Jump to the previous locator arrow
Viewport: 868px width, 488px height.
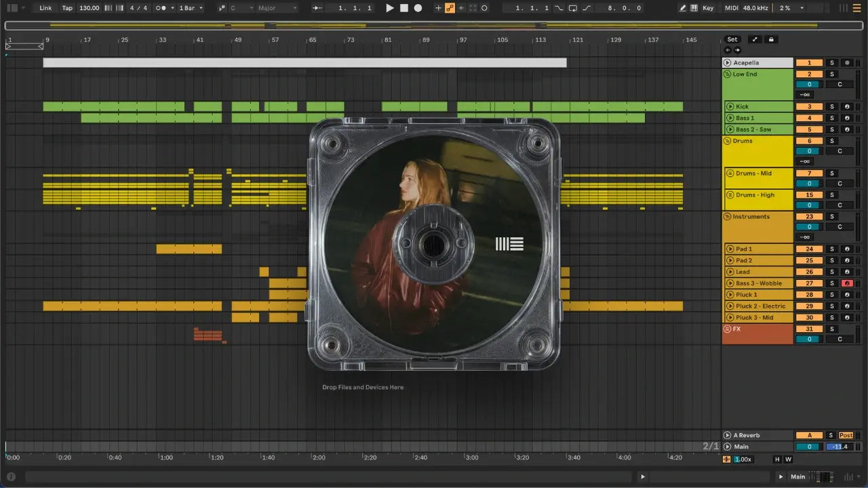728,50
